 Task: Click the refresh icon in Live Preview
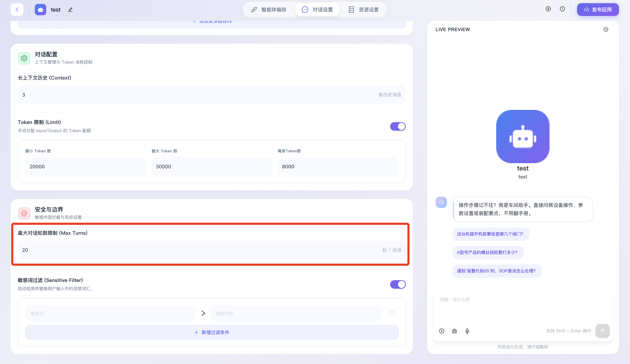coord(606,29)
